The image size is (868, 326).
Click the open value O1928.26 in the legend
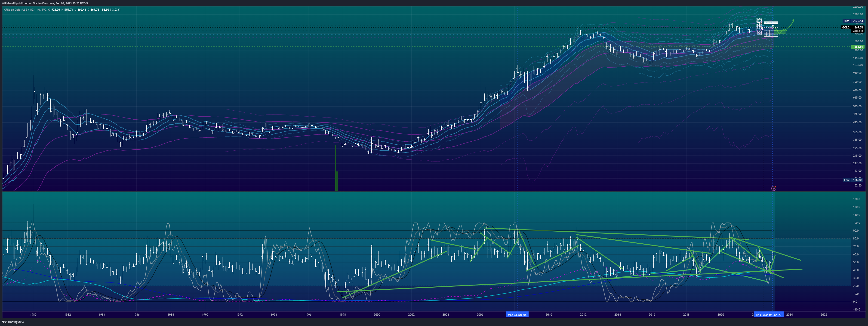pyautogui.click(x=54, y=10)
